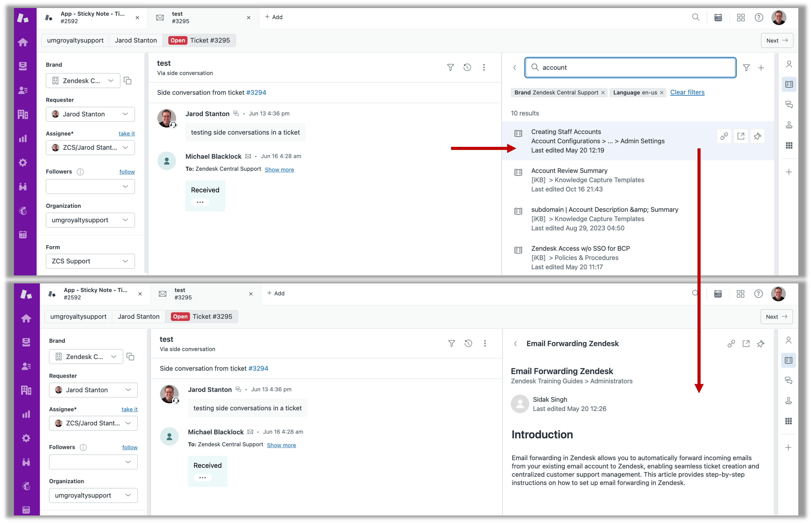Show ticket events history icon in upper screenshot

click(x=467, y=67)
